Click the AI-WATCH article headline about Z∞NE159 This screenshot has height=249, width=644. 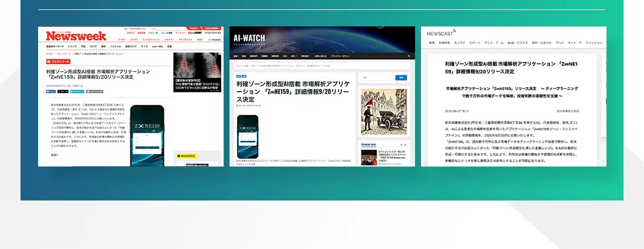[x=294, y=91]
